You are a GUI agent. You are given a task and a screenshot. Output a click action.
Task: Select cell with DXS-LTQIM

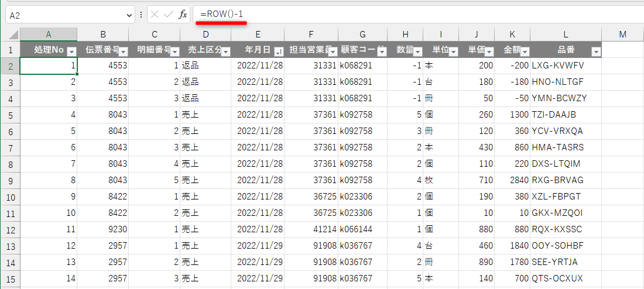coord(566,164)
